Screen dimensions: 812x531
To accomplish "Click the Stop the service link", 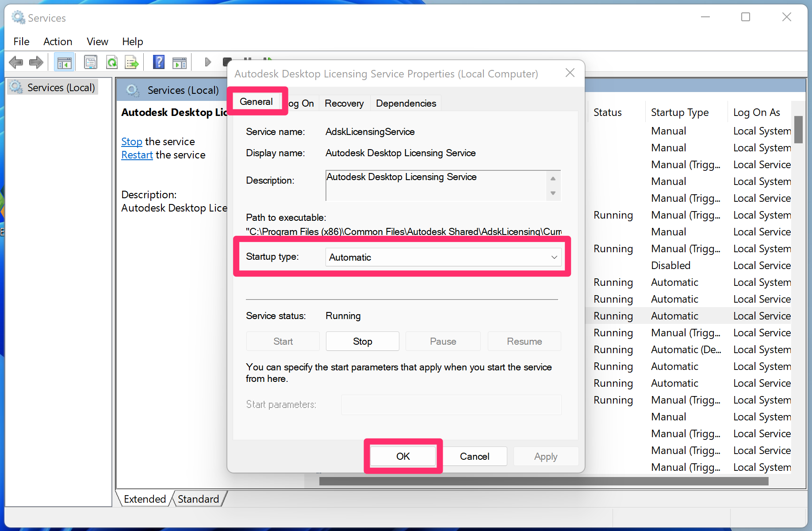I will coord(131,142).
